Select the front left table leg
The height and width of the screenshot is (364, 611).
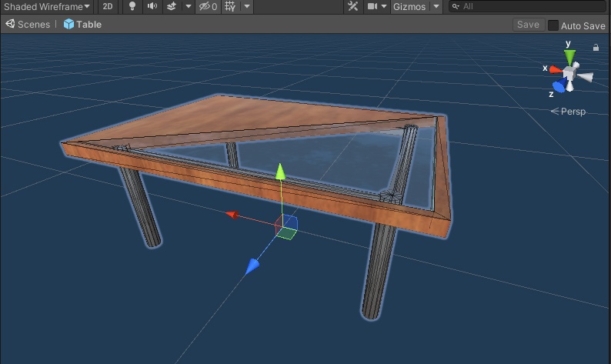tap(140, 207)
